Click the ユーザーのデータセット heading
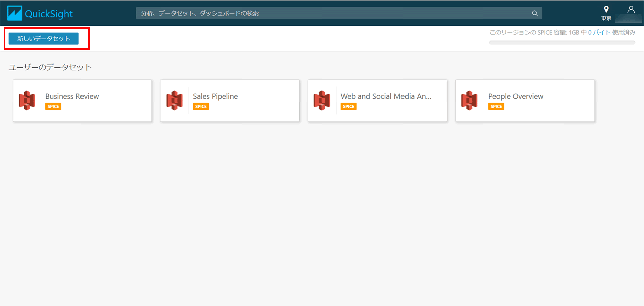The height and width of the screenshot is (306, 644). (x=50, y=67)
